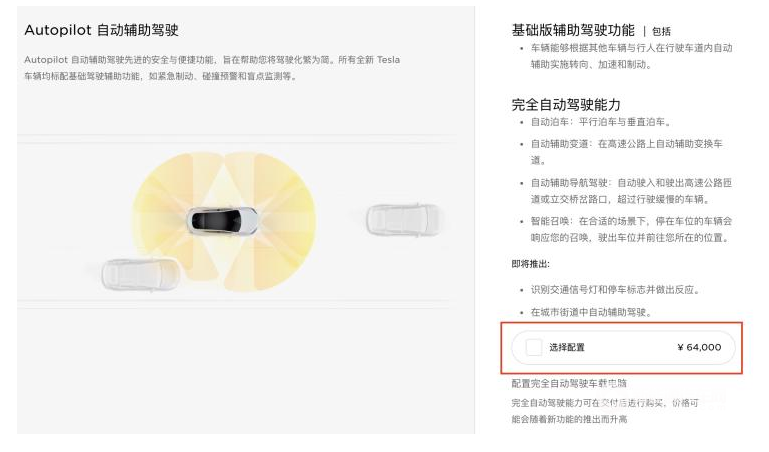Click the 包括 label beside heading
769x452 pixels.
(x=661, y=32)
